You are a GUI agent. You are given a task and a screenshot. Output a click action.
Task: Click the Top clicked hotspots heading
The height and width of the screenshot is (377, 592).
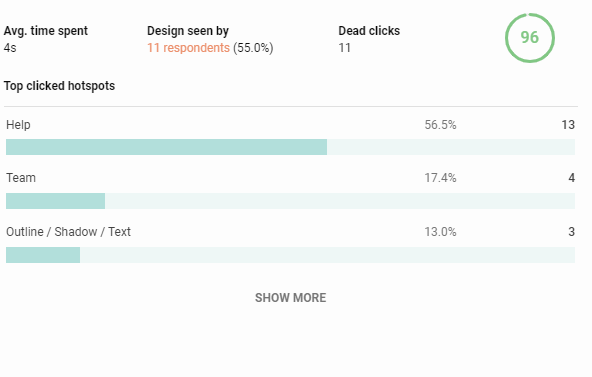(59, 86)
